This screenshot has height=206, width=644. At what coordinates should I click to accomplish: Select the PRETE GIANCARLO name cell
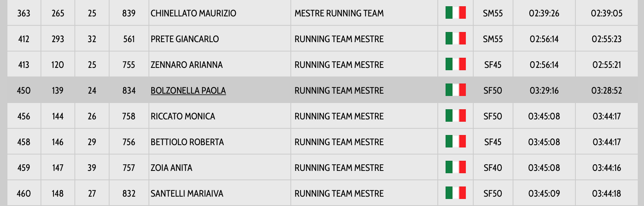[185, 39]
